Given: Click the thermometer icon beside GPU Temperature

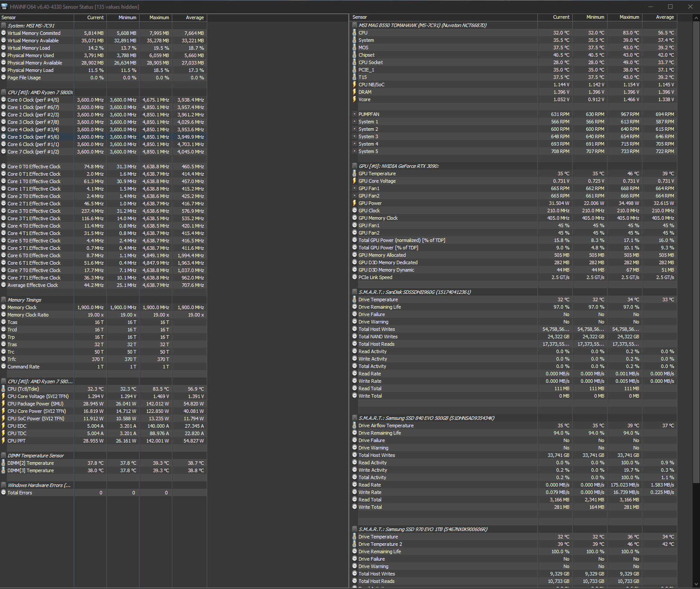Looking at the screenshot, I should pyautogui.click(x=354, y=174).
